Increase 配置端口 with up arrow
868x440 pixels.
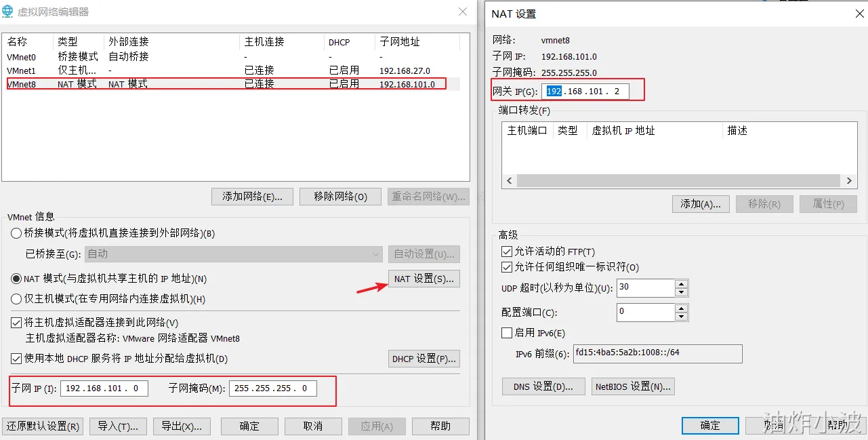pyautogui.click(x=682, y=308)
